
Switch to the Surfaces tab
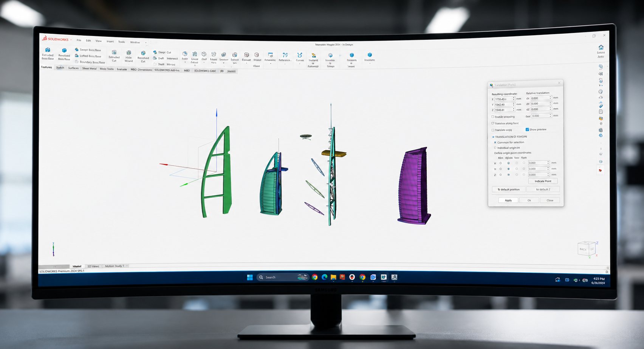[x=73, y=68]
